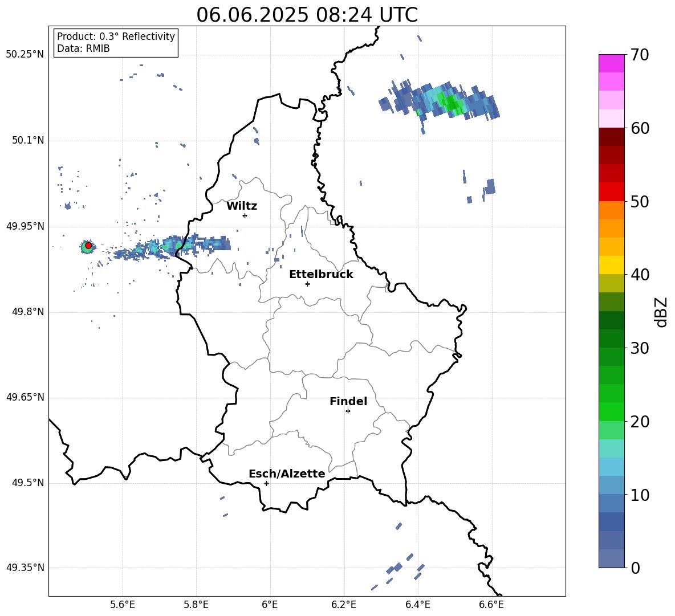Screen dimensions: 675x616
Task: Click the 49.35°N latitude label
Action: pos(25,568)
